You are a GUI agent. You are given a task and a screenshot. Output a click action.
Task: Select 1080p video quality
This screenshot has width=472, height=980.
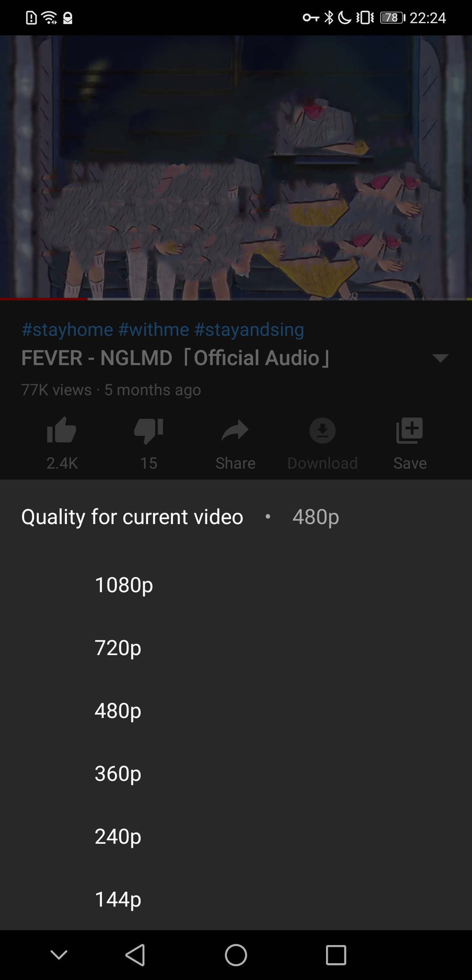click(236, 584)
